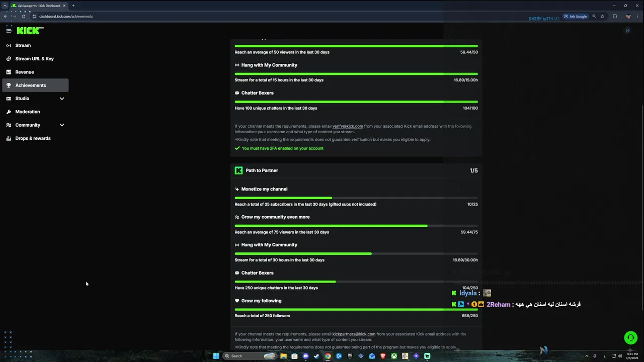Click the kickpartners@kick.com email link
The height and width of the screenshot is (362, 644).
click(354, 334)
